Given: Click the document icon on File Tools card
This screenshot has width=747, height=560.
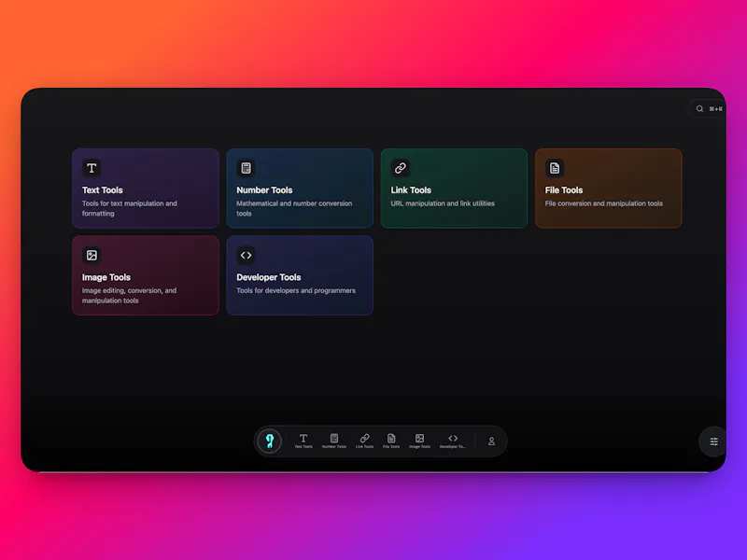Looking at the screenshot, I should tap(555, 168).
